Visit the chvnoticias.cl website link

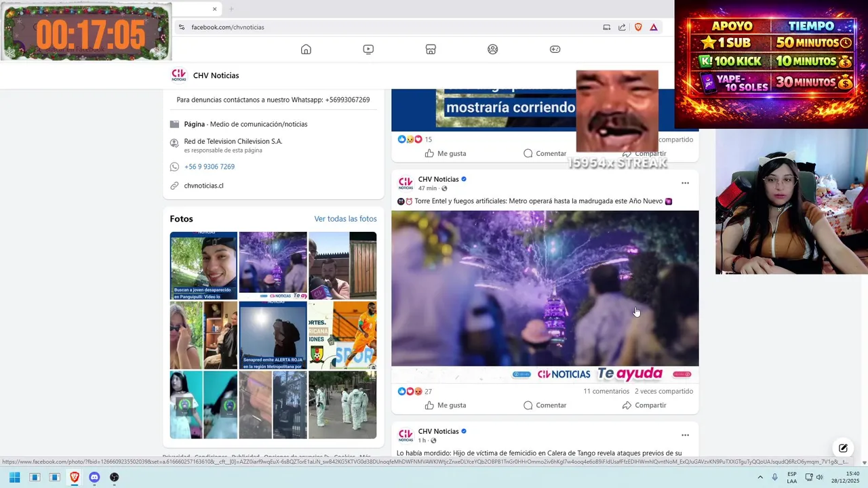point(204,186)
